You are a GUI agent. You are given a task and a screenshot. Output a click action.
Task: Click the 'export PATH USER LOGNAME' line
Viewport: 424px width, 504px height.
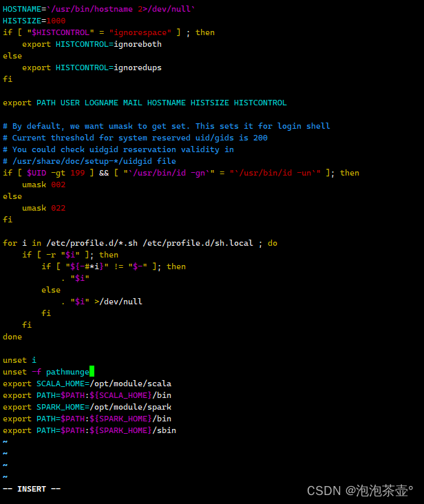click(x=145, y=103)
